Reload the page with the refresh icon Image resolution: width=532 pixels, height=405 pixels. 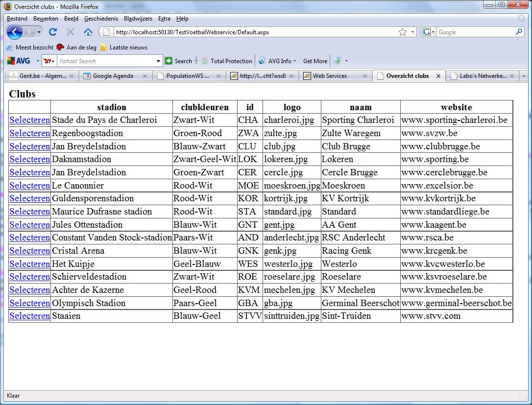pyautogui.click(x=53, y=32)
